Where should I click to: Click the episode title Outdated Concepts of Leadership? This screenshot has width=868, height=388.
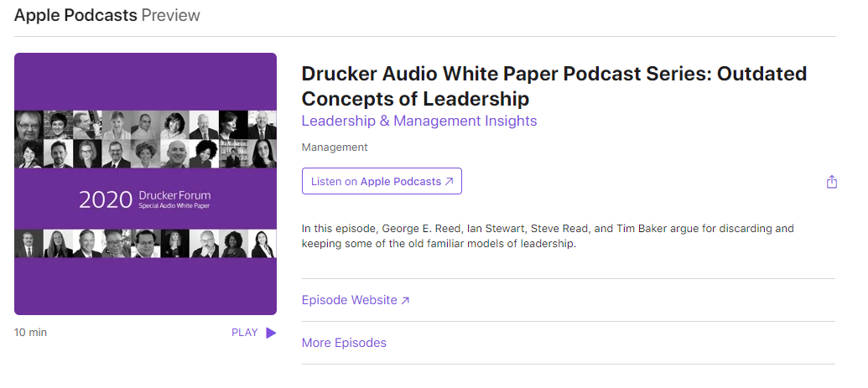(x=554, y=85)
